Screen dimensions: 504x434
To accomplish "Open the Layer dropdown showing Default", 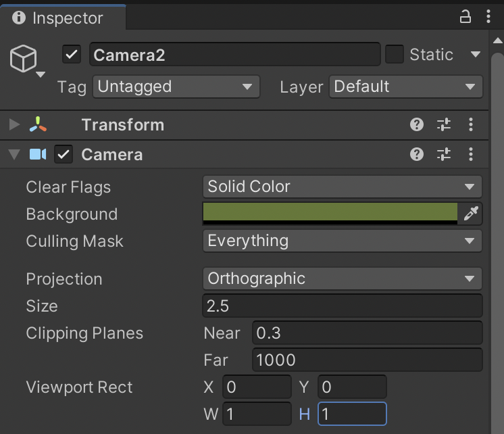I will click(405, 87).
